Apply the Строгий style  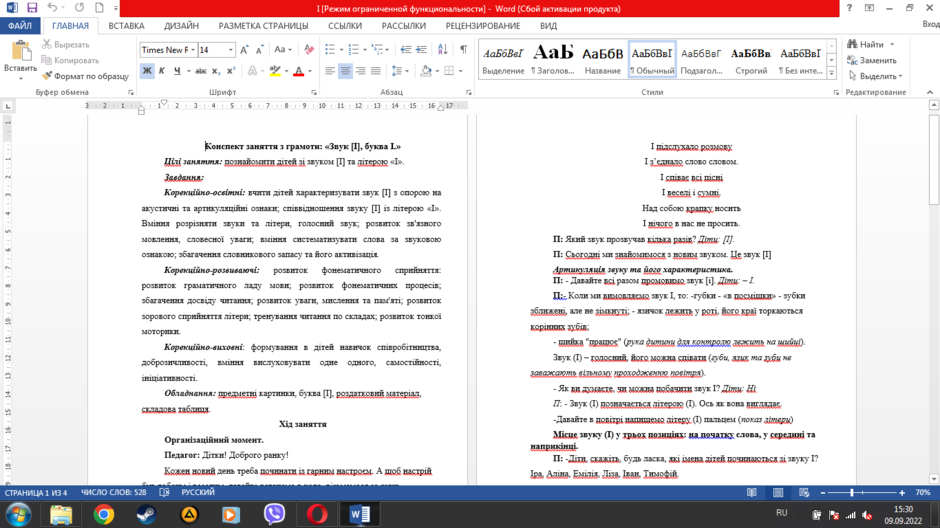coord(751,59)
